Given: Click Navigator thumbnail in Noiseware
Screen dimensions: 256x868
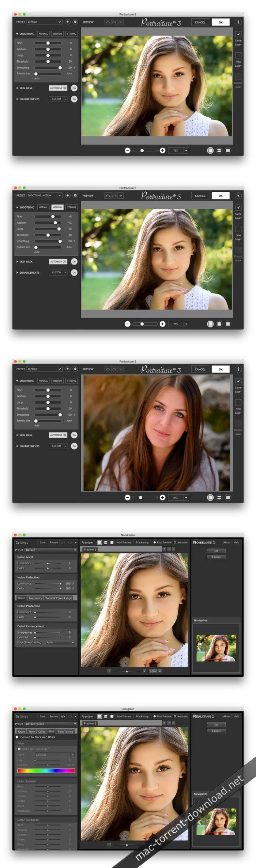Looking at the screenshot, I should (x=216, y=648).
